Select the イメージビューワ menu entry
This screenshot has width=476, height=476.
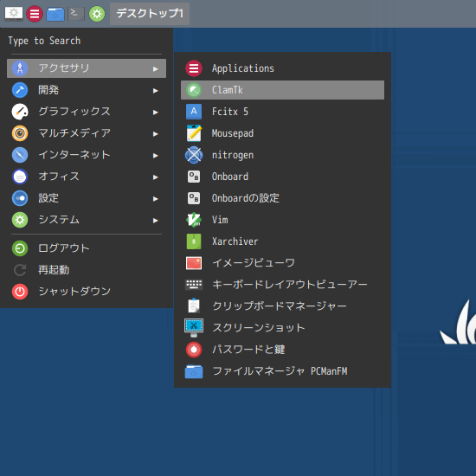282,263
